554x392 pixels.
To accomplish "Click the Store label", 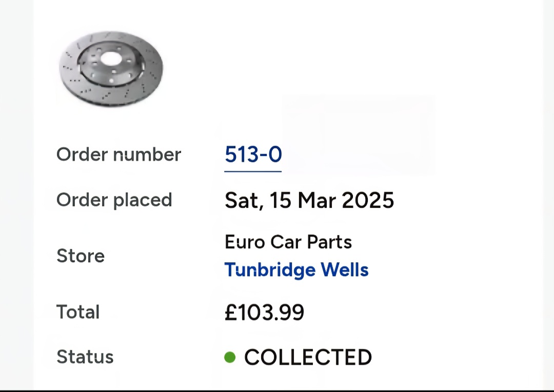I will 81,256.
